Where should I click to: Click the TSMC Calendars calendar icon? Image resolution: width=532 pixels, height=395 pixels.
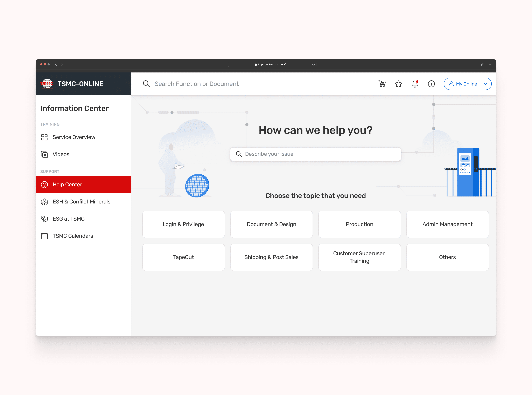(44, 236)
